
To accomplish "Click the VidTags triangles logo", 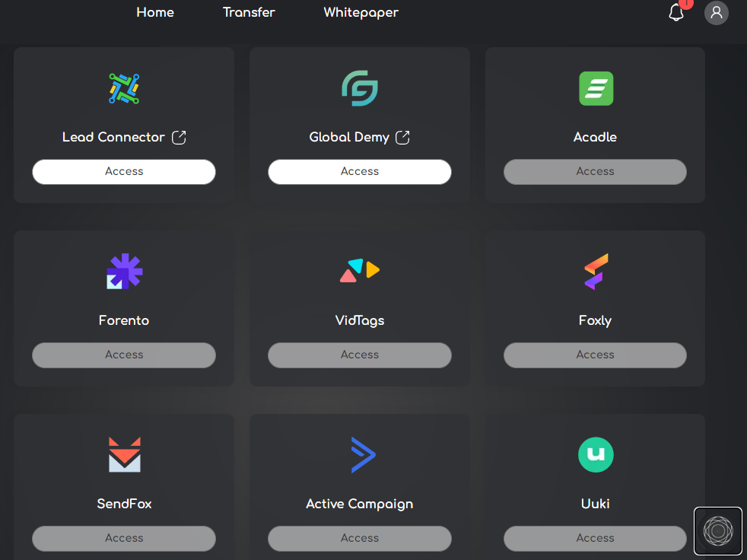I will (360, 270).
